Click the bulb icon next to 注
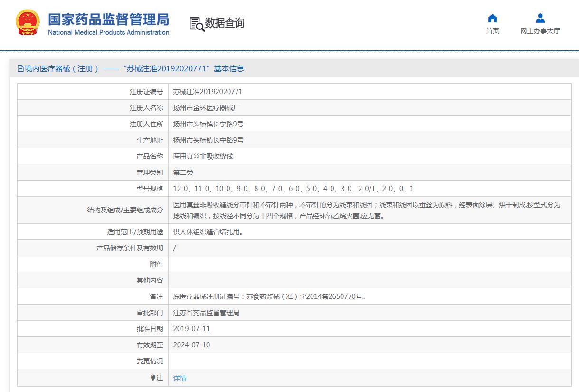 152,378
